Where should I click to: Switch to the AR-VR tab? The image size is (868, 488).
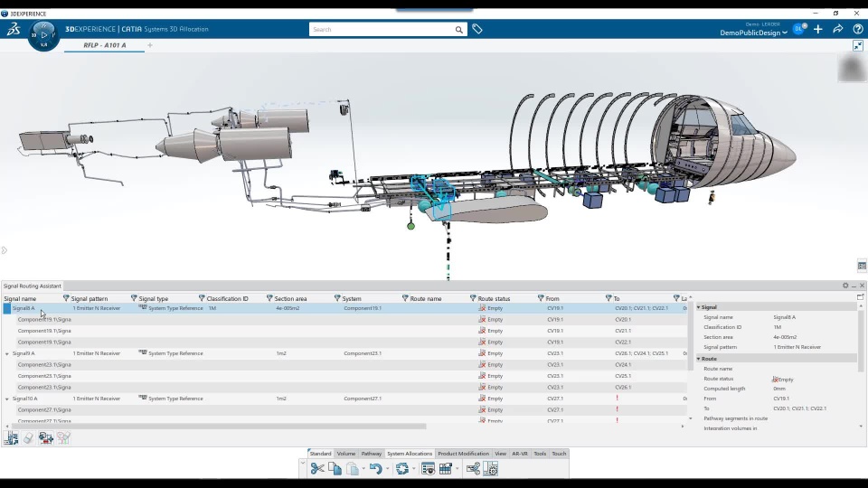point(520,454)
